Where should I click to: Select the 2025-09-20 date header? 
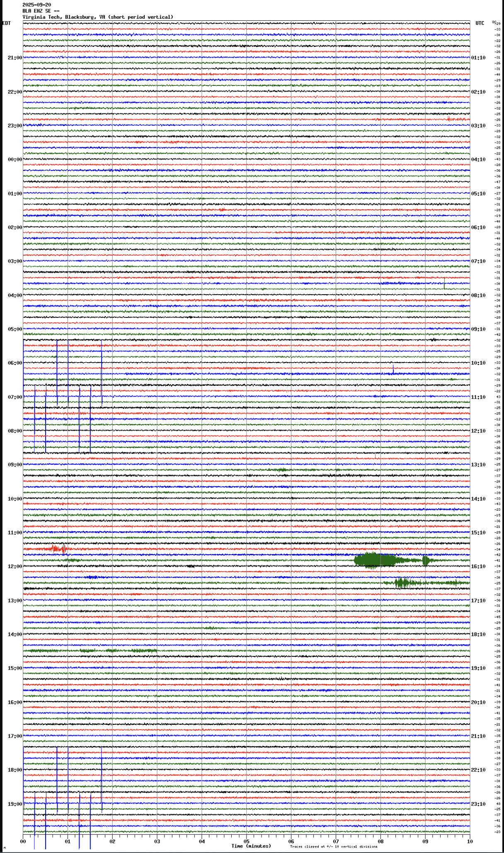[37, 5]
